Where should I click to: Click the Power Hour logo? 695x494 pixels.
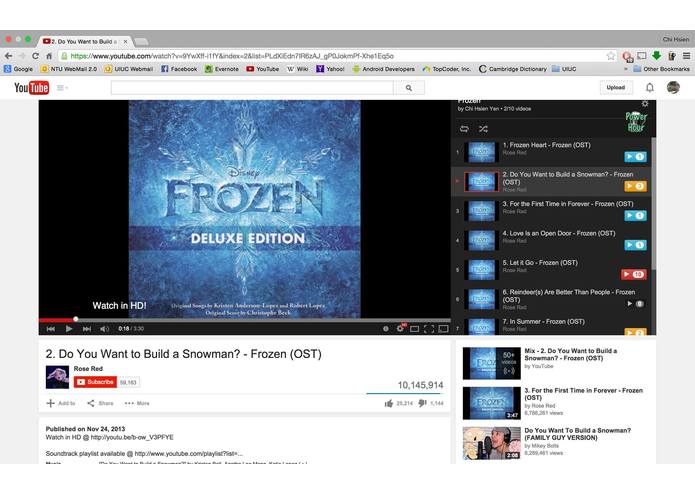(636, 122)
